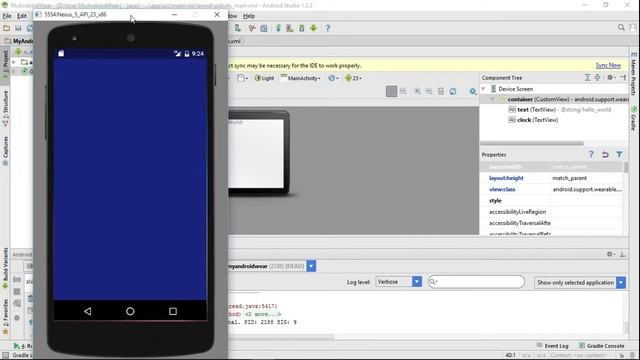Open the Gradle side tab
This screenshot has height=360, width=640.
pos(634,119)
